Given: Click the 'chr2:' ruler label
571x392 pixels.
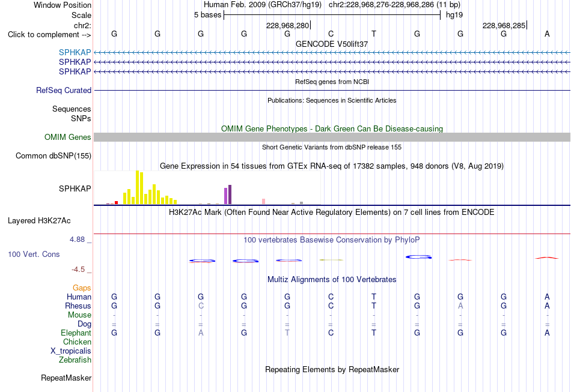Looking at the screenshot, I should click(82, 25).
